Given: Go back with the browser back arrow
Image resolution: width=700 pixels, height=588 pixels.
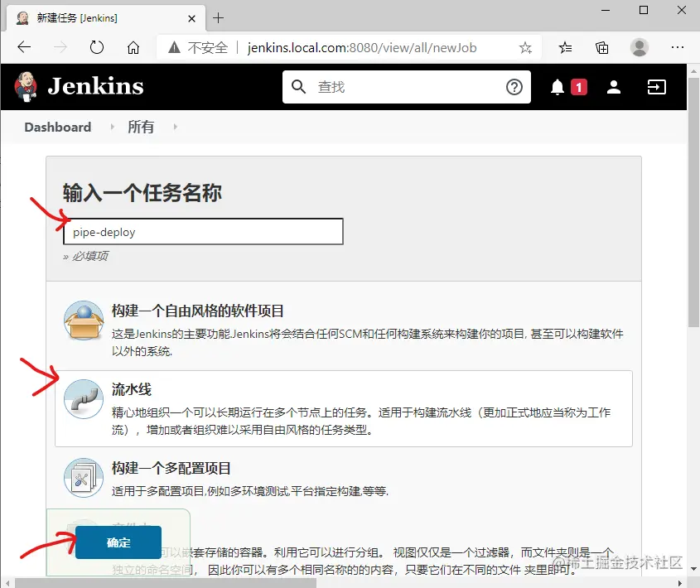Looking at the screenshot, I should (24, 47).
